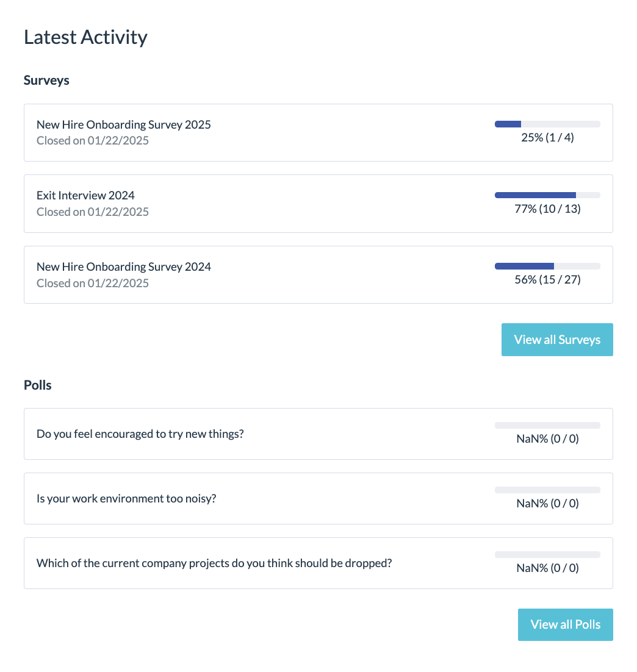The image size is (637, 672).
Task: Open the noisy work environment poll
Action: (318, 498)
